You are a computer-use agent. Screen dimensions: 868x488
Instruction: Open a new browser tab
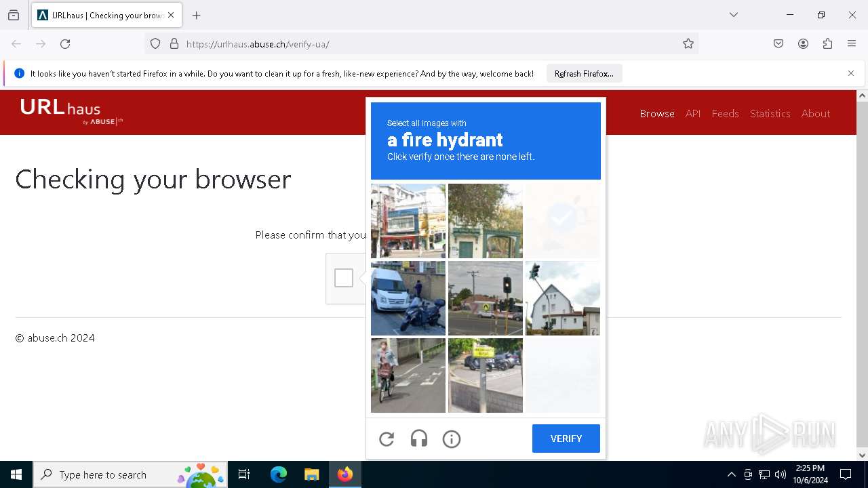(x=197, y=15)
